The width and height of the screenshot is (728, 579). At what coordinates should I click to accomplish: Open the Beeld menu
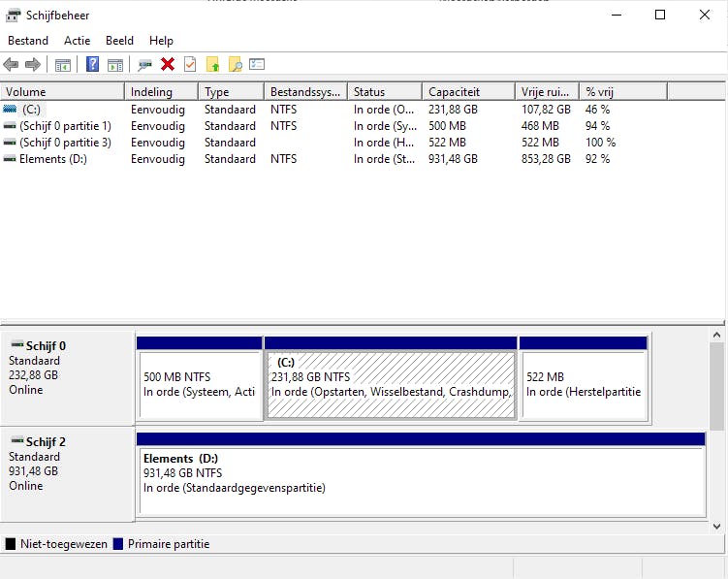(120, 41)
